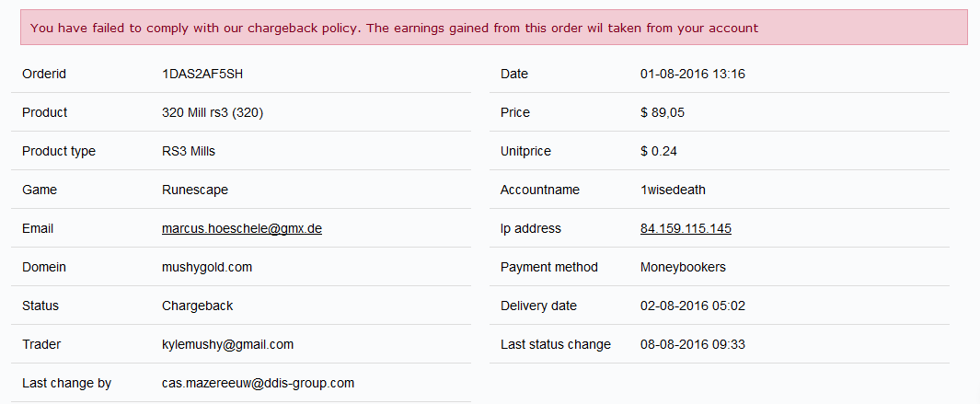Click the product value 320 Mill rs3 (320)

coord(213,112)
